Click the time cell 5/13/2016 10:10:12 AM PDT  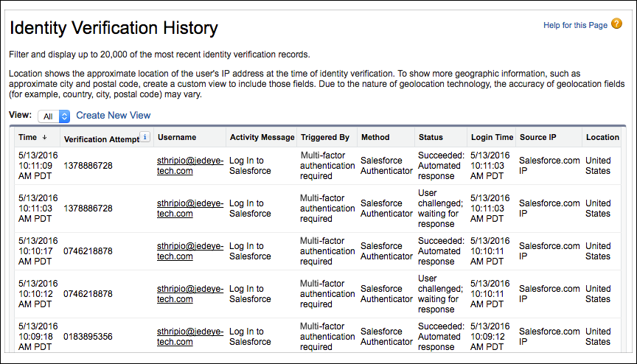point(38,294)
